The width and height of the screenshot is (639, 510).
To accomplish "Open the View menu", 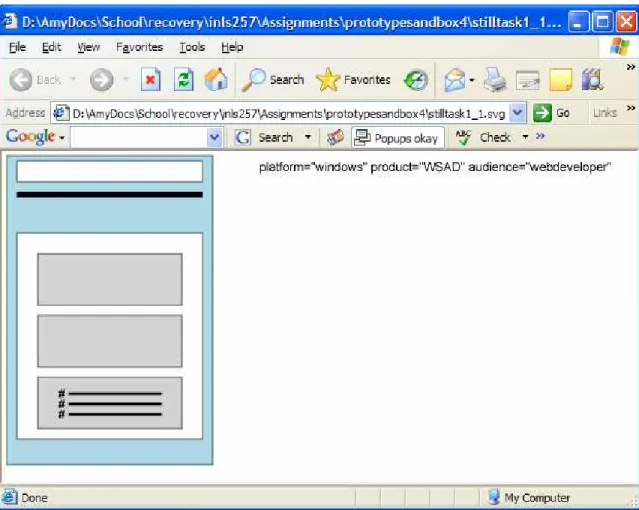I will point(88,47).
